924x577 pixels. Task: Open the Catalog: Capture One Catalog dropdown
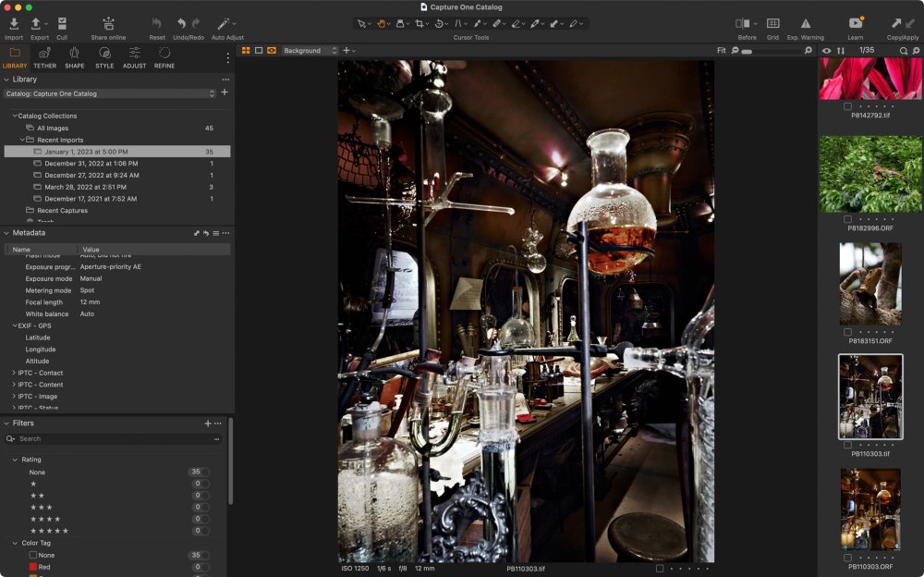tap(109, 93)
